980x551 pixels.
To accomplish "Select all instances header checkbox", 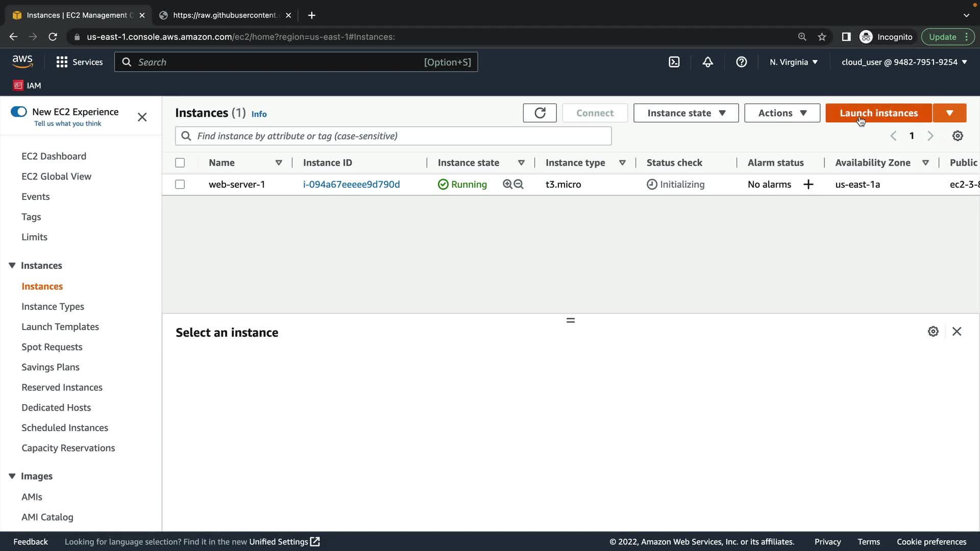I will click(x=180, y=163).
